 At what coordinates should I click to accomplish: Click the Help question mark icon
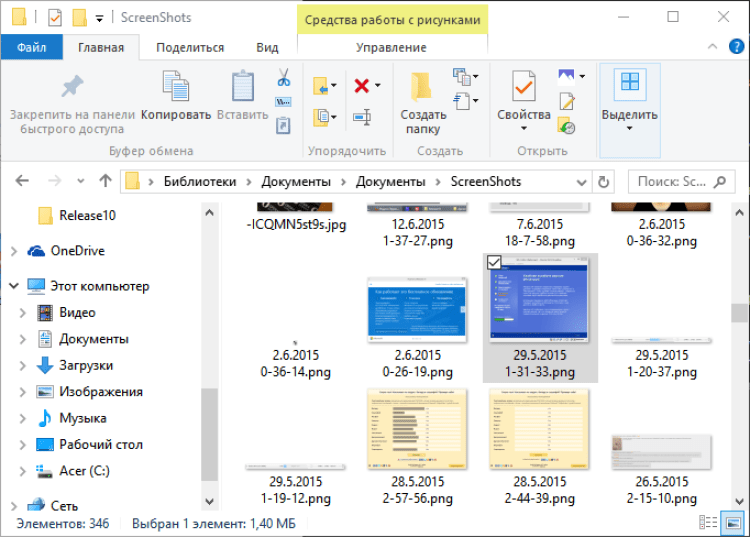click(x=736, y=46)
